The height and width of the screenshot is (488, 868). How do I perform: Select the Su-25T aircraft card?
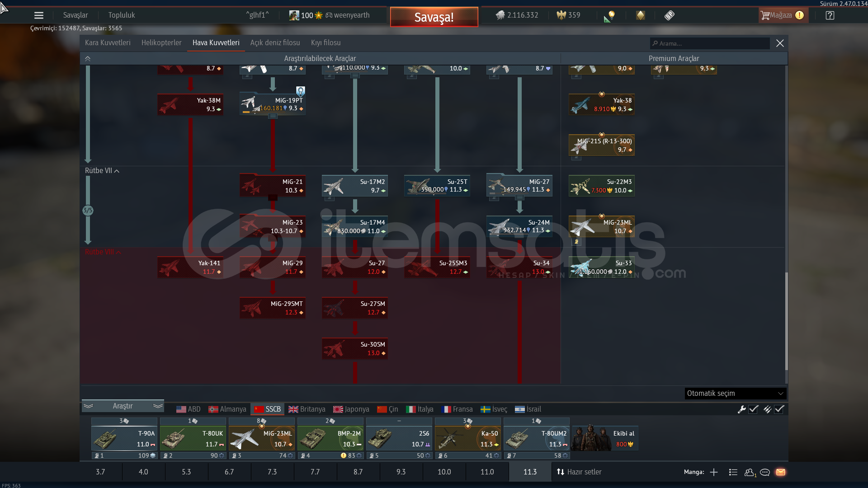(437, 186)
